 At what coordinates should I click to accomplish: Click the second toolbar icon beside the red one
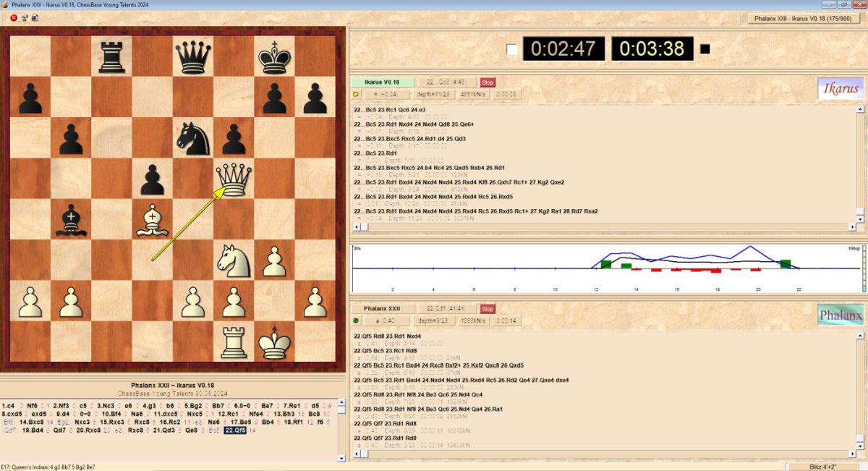[x=25, y=18]
